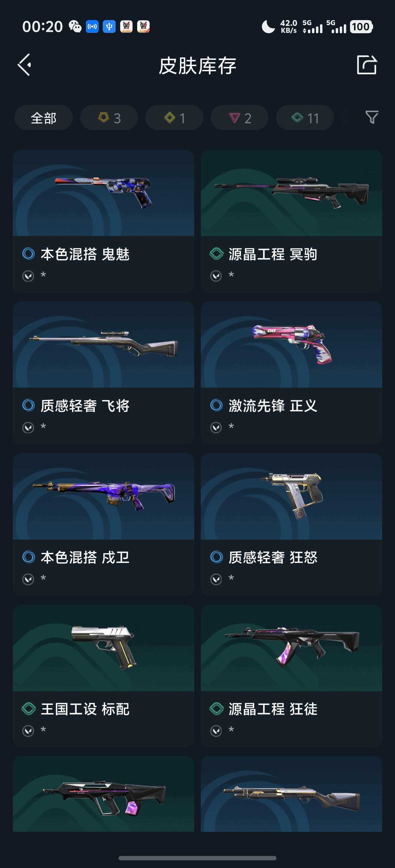Screen dimensions: 395x868
Task: Filter by the pink triangle tab showing 2
Action: click(240, 118)
